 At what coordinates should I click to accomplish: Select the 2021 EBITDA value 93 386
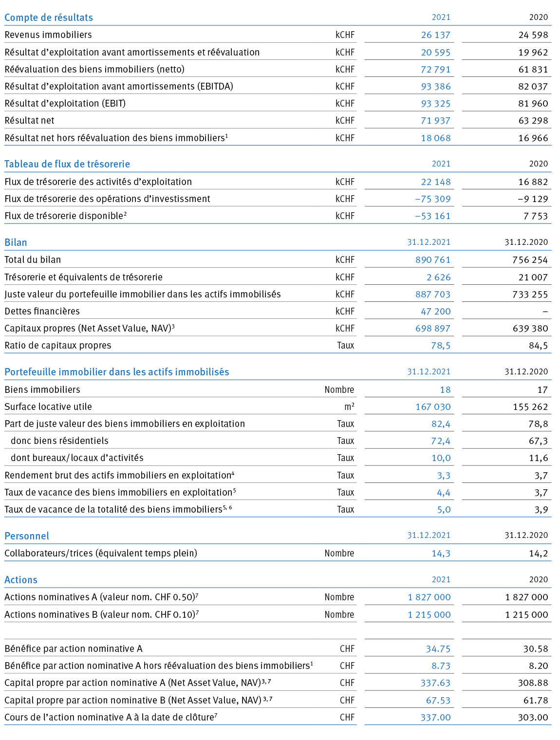pos(436,87)
